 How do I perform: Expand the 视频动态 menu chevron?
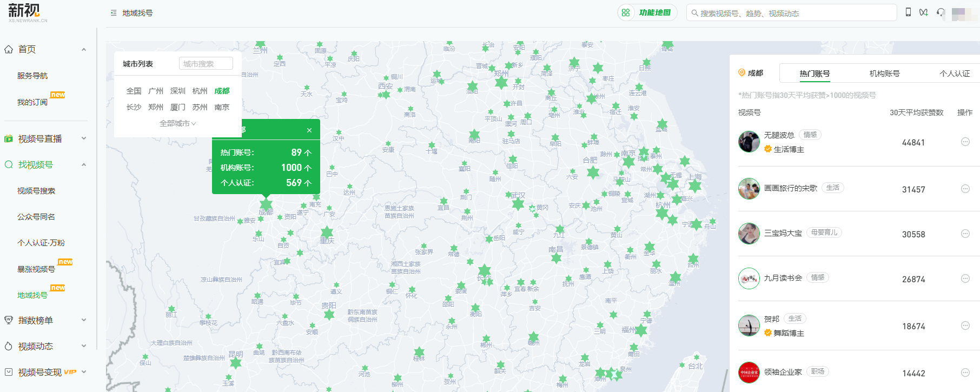tap(84, 346)
